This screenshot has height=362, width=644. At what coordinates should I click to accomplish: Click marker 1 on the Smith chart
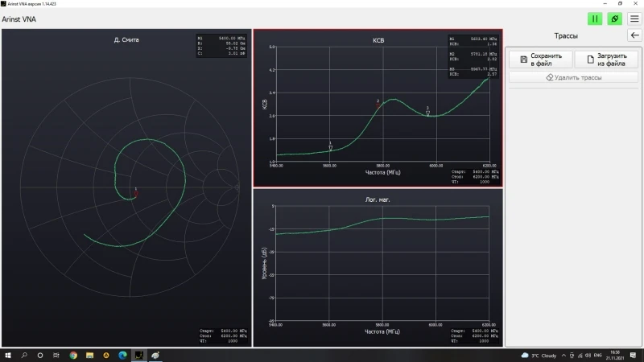[136, 194]
